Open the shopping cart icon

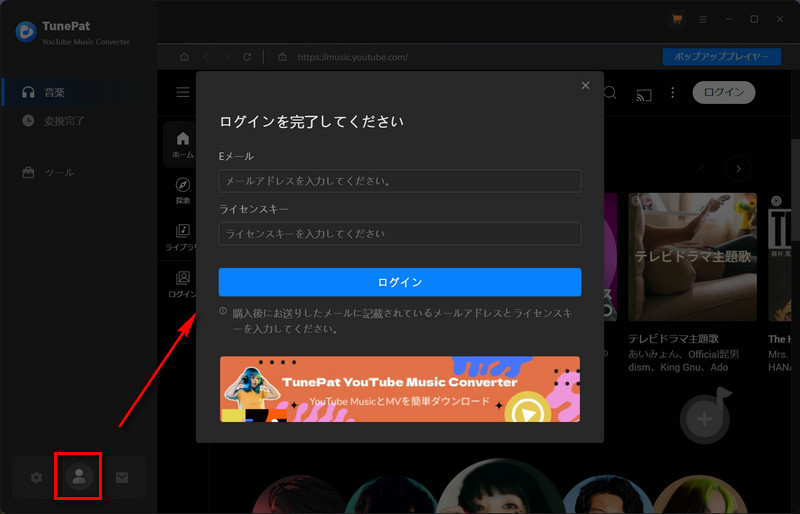[x=677, y=19]
